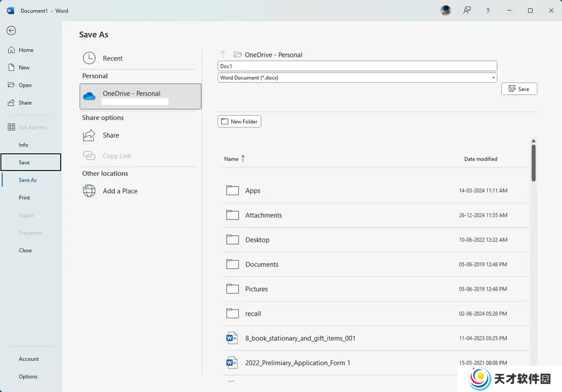562x392 pixels.
Task: Select the OneDrive - Personal location
Action: tap(140, 96)
